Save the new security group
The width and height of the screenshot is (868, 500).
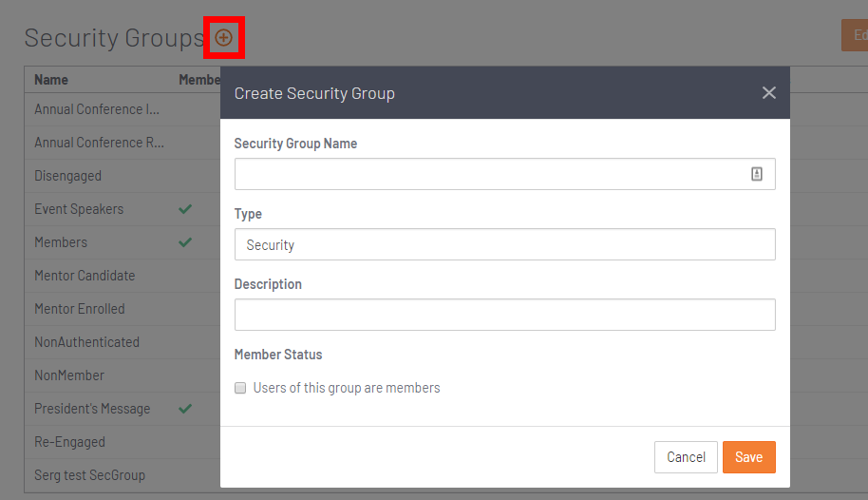(749, 457)
